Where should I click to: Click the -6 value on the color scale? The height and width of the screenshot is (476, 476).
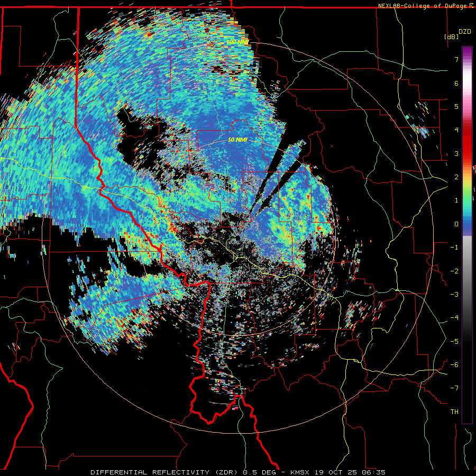pos(454,365)
